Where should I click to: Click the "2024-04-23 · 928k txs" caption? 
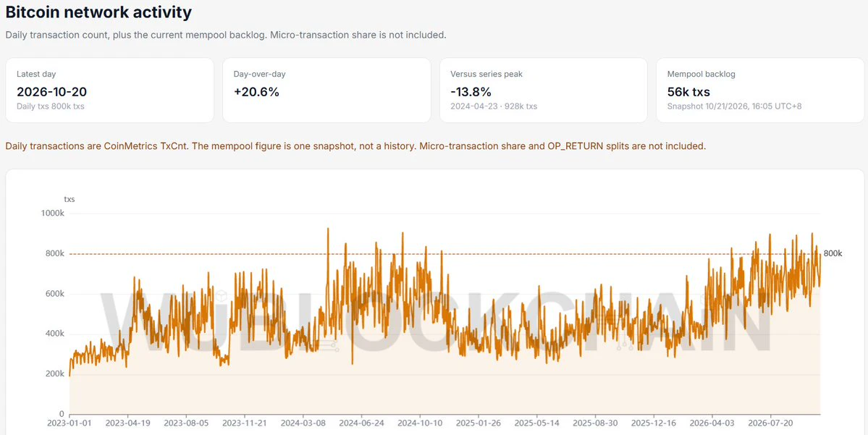(494, 106)
